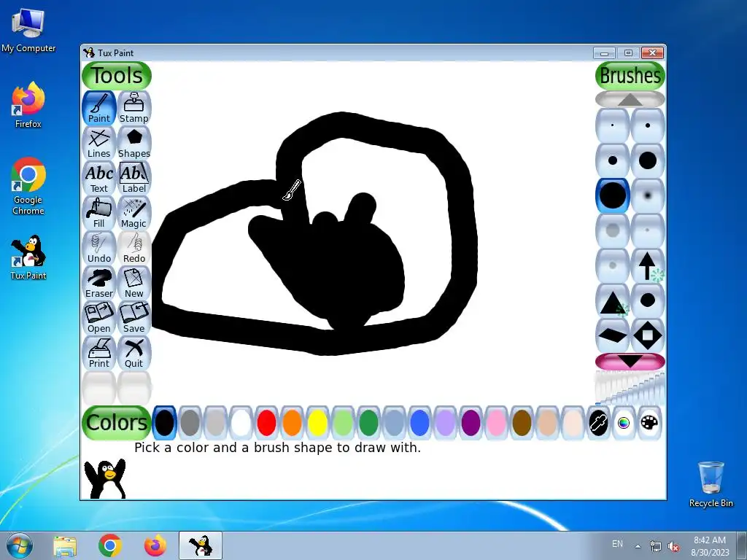Choose the black triangle brush
This screenshot has height=560, width=747.
pos(613,300)
